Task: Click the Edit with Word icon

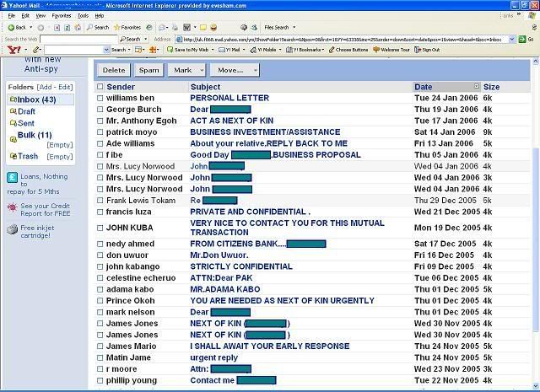Action: tap(187, 28)
